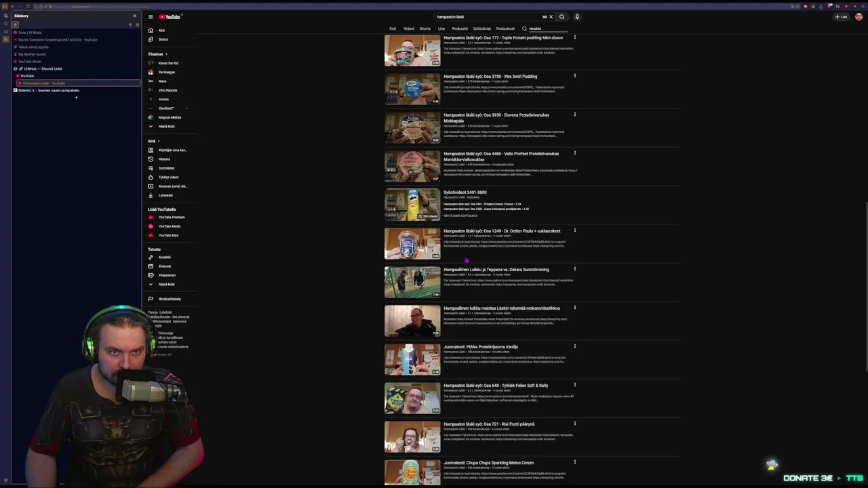Open options menu for Osa 4460 Valio ProFeel video
Viewport: 868px width, 488px height.
(x=574, y=153)
